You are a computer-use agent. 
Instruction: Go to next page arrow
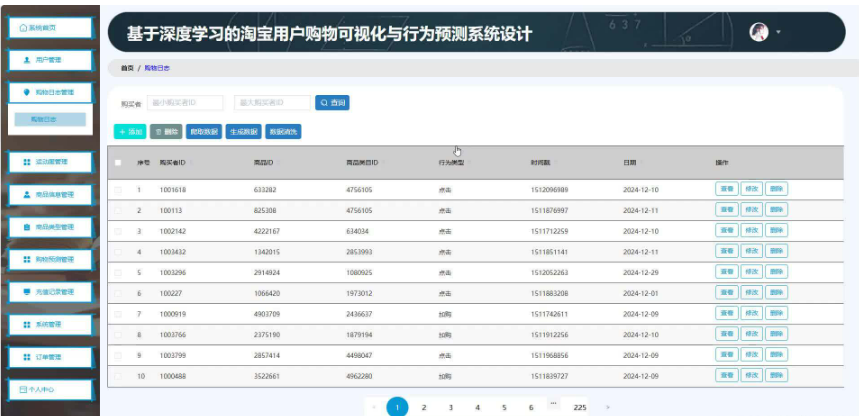[x=608, y=407]
